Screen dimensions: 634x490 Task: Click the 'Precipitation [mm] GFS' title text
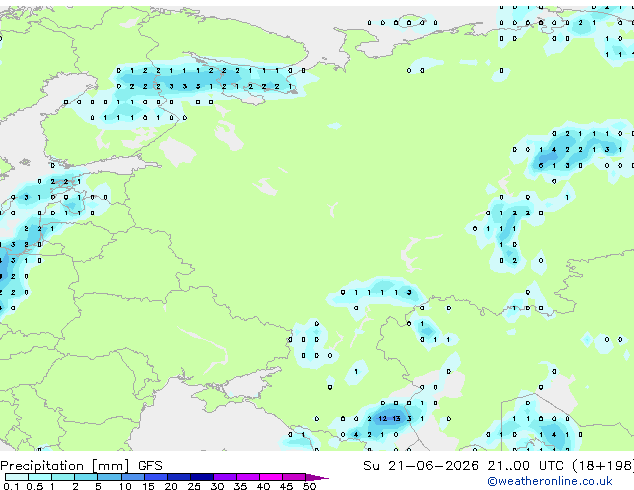point(81,466)
